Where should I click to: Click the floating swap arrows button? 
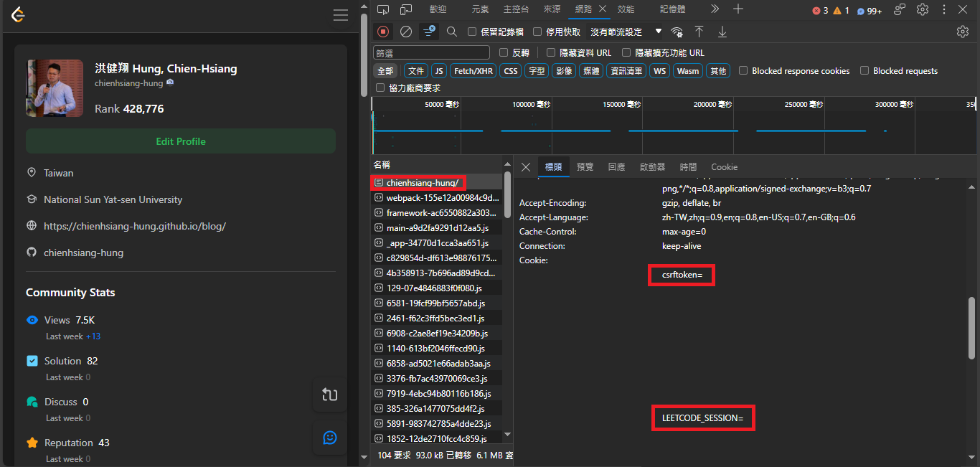point(330,394)
